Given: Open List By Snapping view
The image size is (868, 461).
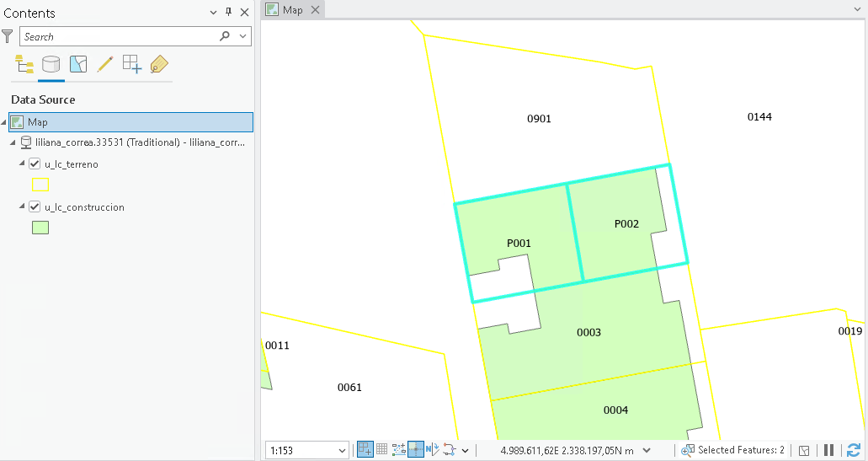Looking at the screenshot, I should pos(131,64).
